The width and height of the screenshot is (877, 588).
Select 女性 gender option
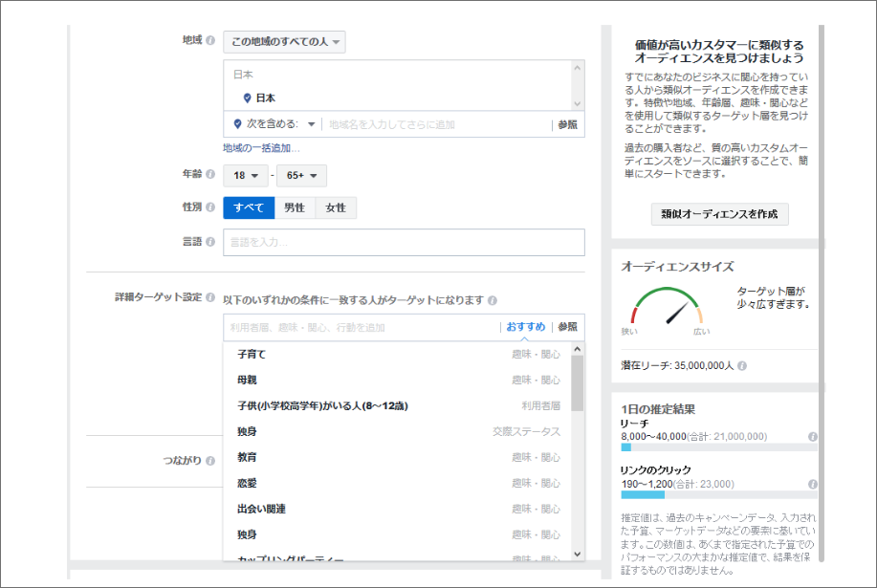[x=336, y=208]
